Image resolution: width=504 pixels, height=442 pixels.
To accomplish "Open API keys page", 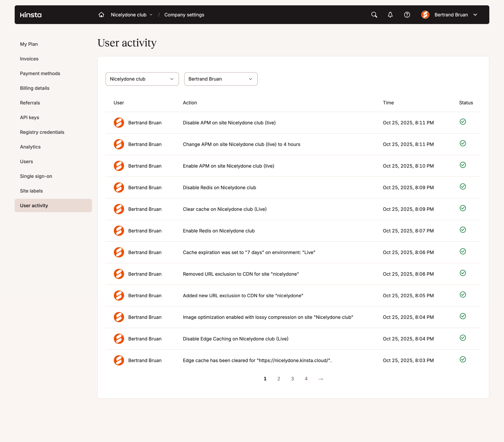I will pos(30,117).
